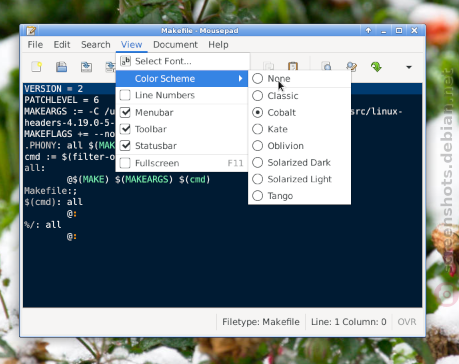Uncheck the Menubar checkbox

tap(125, 112)
